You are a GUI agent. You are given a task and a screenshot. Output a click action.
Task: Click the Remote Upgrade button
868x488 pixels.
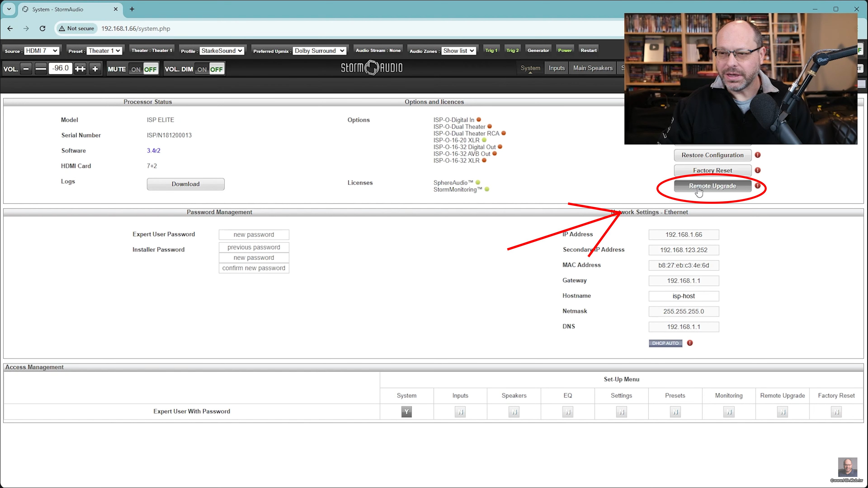coord(712,186)
